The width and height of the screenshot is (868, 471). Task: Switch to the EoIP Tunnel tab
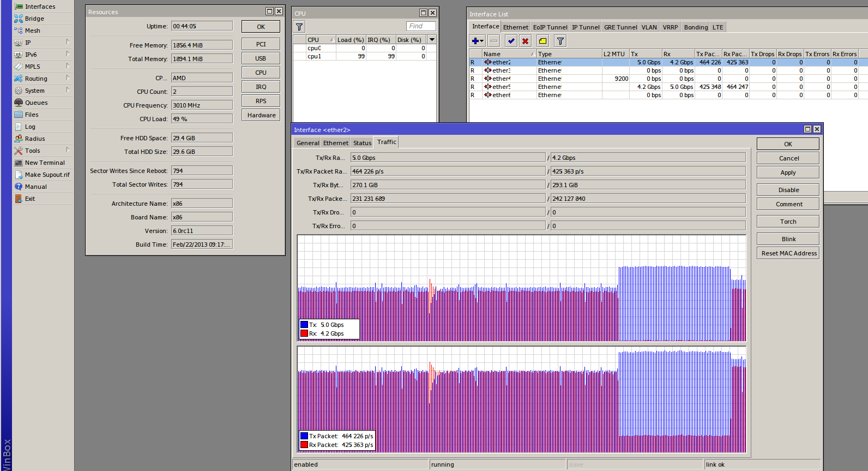550,27
